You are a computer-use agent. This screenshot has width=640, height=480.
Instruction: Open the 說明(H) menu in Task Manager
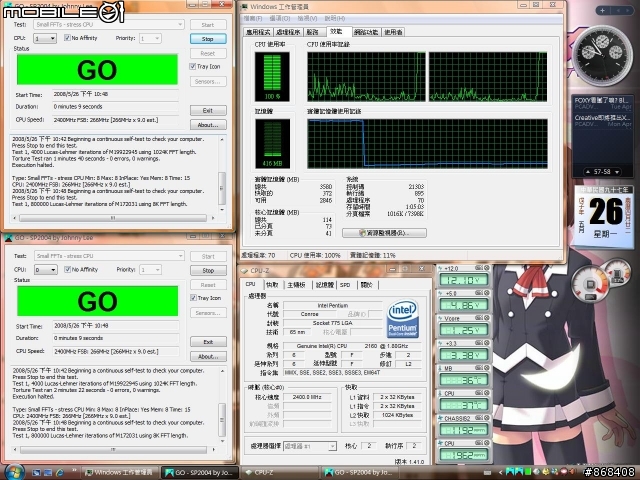(335, 18)
